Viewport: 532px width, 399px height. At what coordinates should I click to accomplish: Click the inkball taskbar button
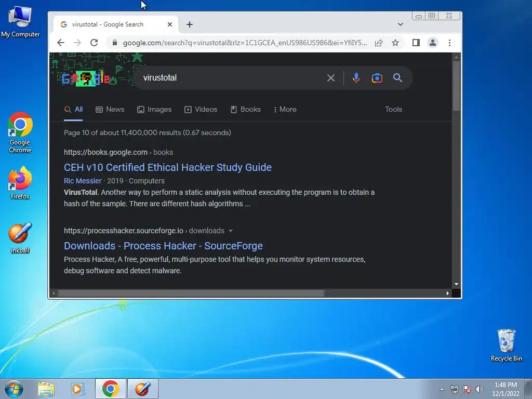143,389
